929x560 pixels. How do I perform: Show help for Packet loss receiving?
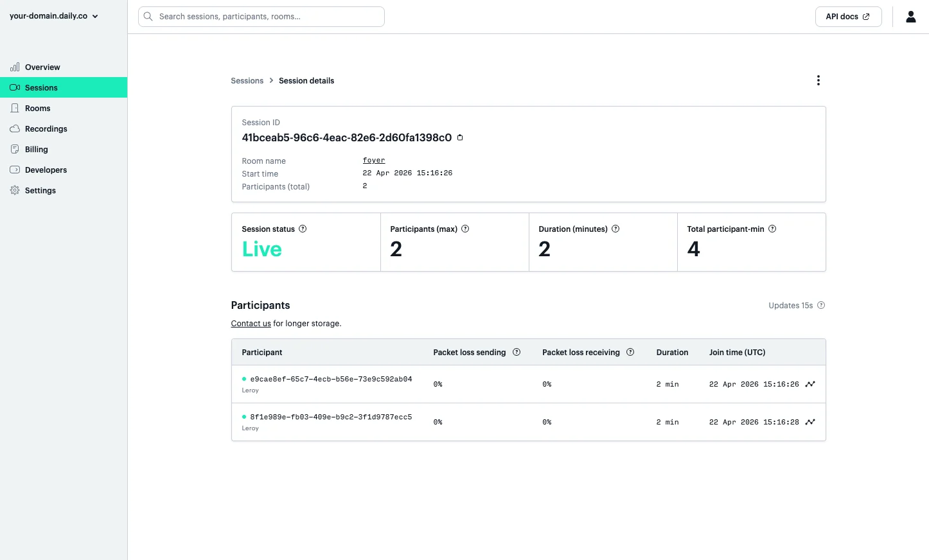[630, 352]
